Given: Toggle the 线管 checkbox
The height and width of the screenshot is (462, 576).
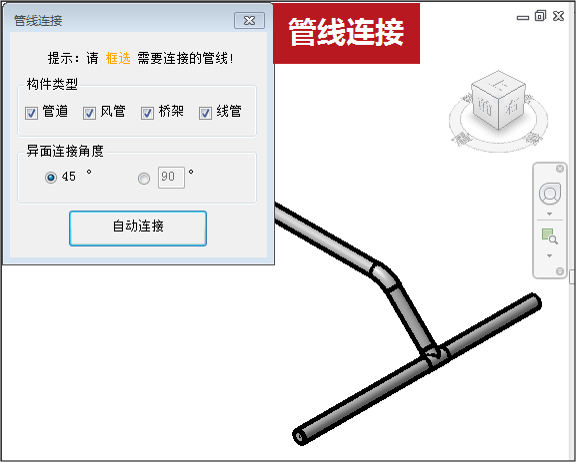Looking at the screenshot, I should 205,113.
